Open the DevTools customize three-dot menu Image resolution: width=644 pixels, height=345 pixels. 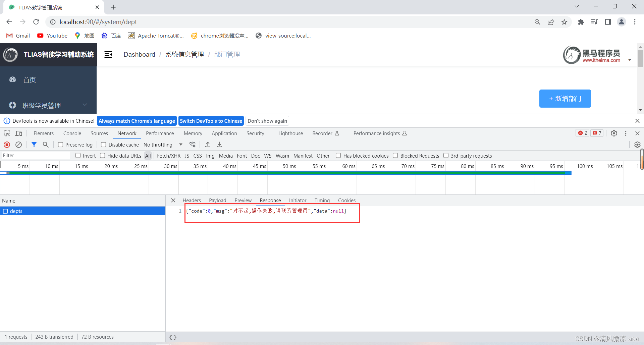tap(626, 133)
